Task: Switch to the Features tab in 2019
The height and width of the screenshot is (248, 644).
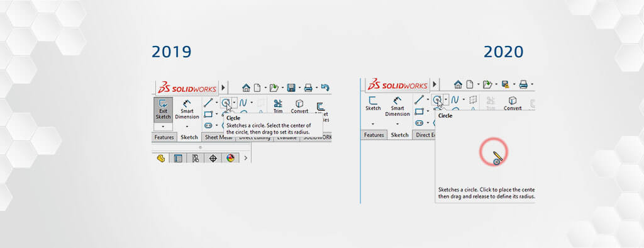Action: click(165, 137)
